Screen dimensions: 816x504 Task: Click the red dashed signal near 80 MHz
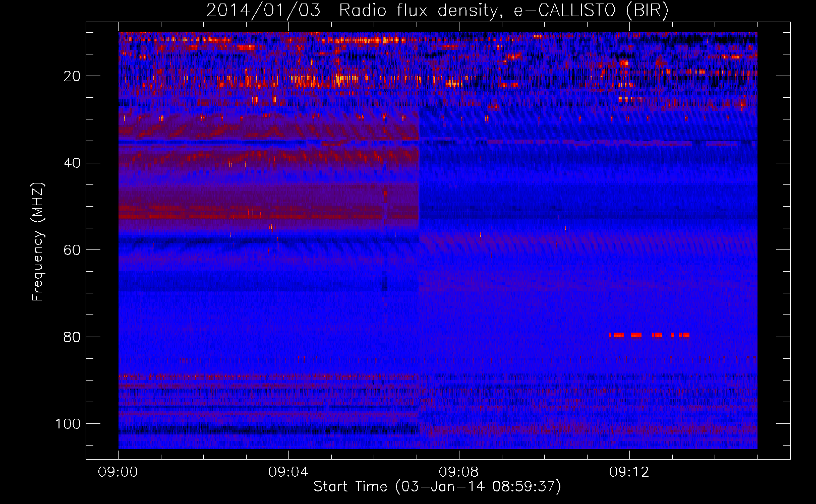coord(649,335)
